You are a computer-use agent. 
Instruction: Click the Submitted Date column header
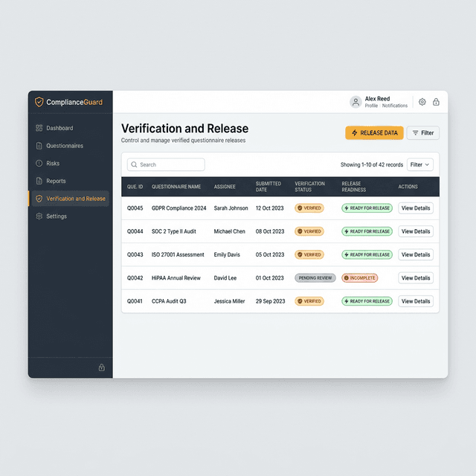(268, 187)
